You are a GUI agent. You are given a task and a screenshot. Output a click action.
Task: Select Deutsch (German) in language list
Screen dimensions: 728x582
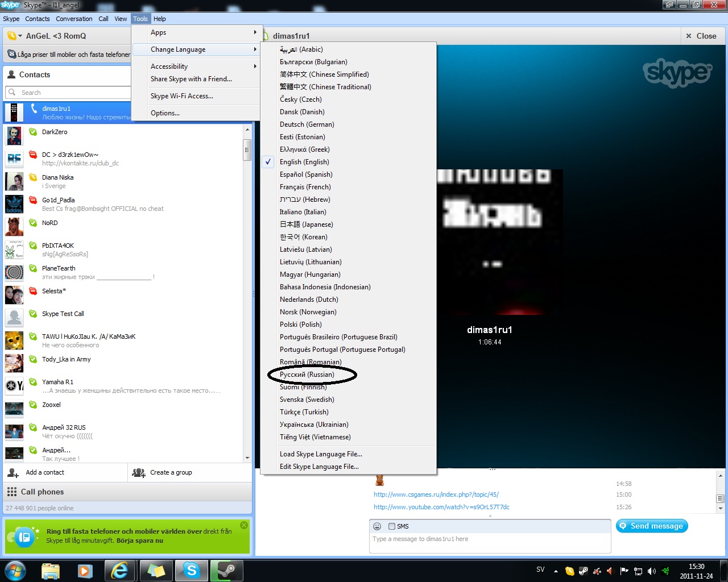(307, 124)
